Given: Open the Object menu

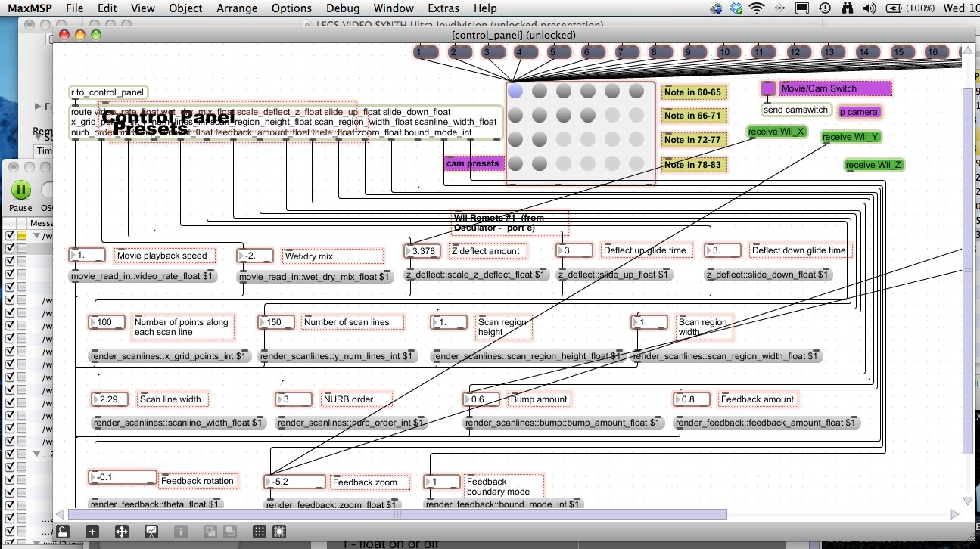Looking at the screenshot, I should tap(185, 8).
